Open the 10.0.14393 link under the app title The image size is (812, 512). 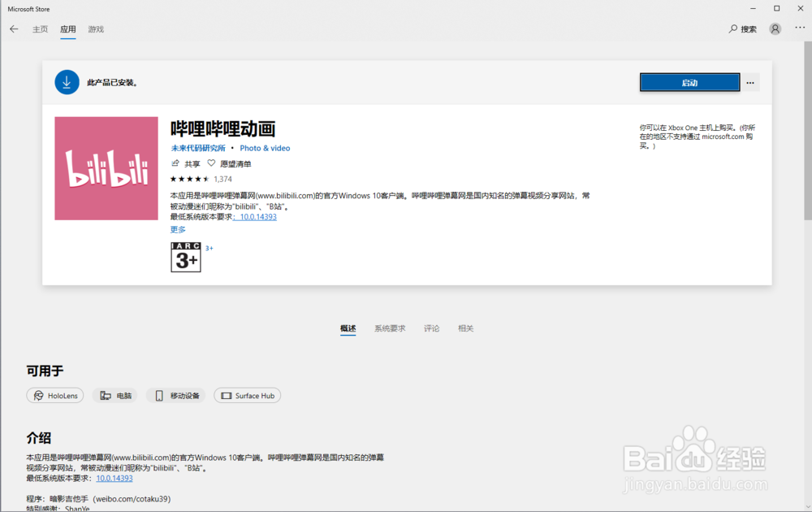[257, 217]
